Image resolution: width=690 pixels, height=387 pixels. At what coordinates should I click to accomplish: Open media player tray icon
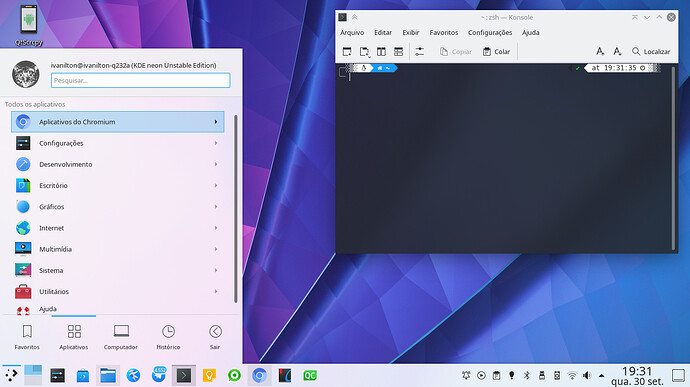[481, 375]
